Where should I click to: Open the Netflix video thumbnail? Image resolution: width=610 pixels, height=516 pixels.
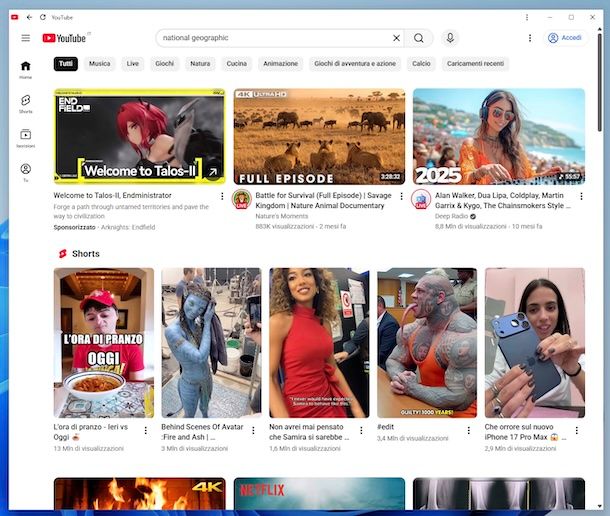[319, 493]
